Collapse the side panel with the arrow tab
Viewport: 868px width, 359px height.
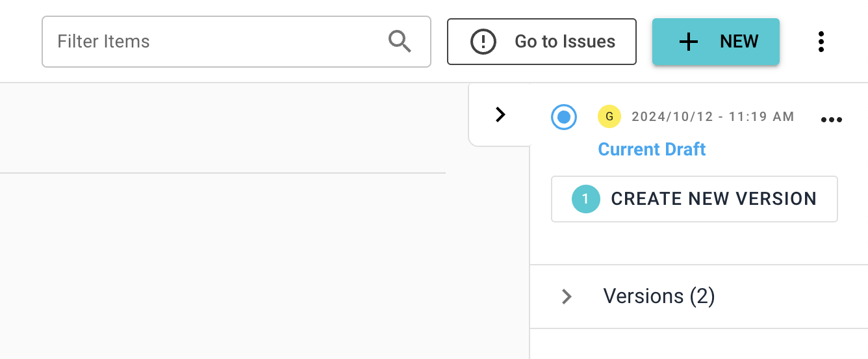[x=500, y=114]
